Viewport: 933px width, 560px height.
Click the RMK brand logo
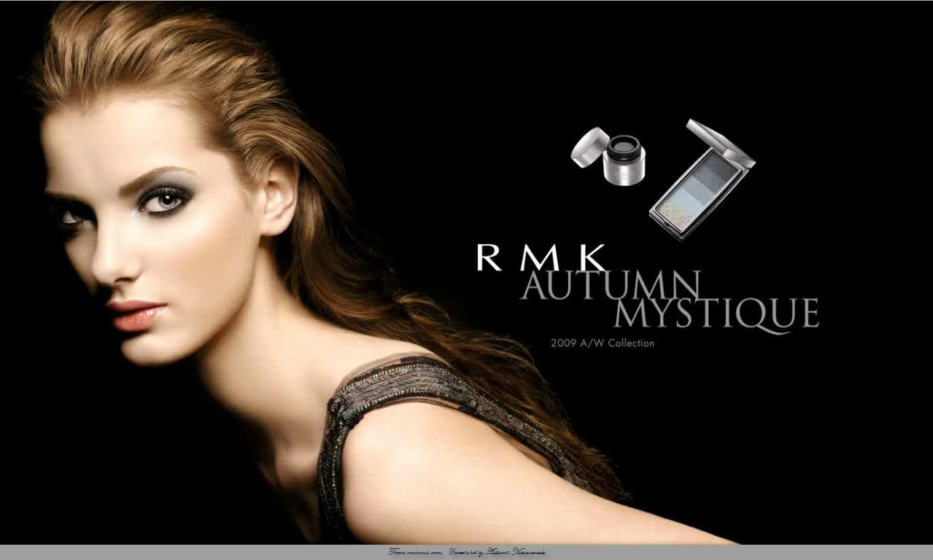[541, 257]
